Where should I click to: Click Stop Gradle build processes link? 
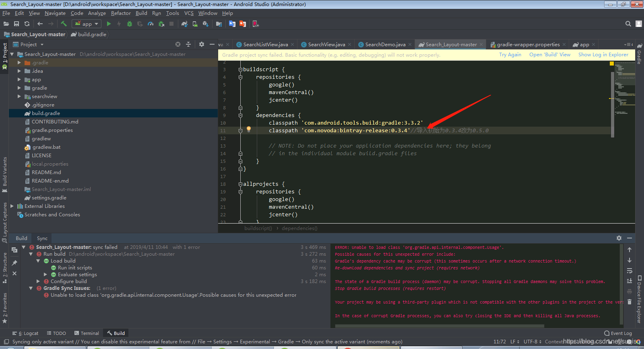[x=390, y=288]
